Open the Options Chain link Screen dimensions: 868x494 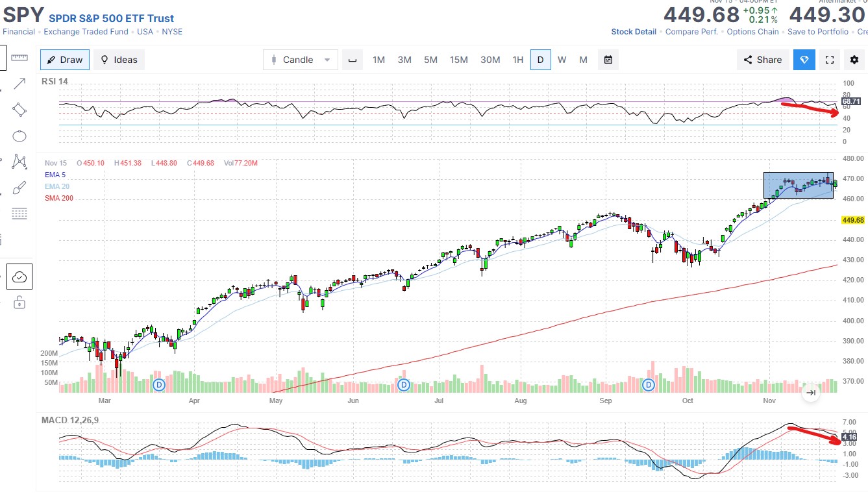tap(752, 32)
